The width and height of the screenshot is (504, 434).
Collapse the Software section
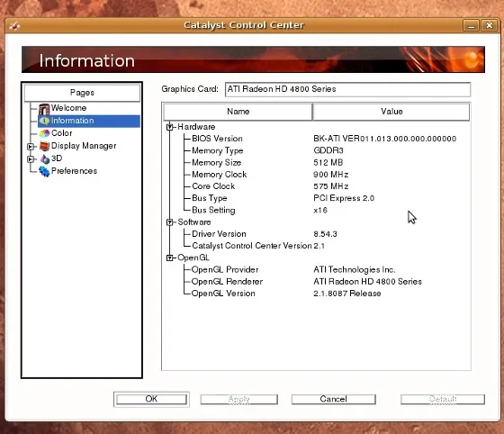(170, 222)
